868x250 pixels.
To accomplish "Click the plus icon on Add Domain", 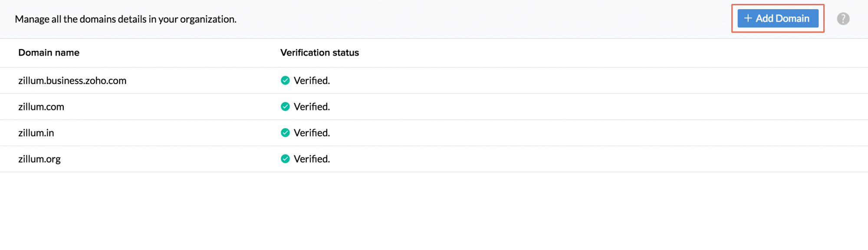I will click(x=748, y=18).
